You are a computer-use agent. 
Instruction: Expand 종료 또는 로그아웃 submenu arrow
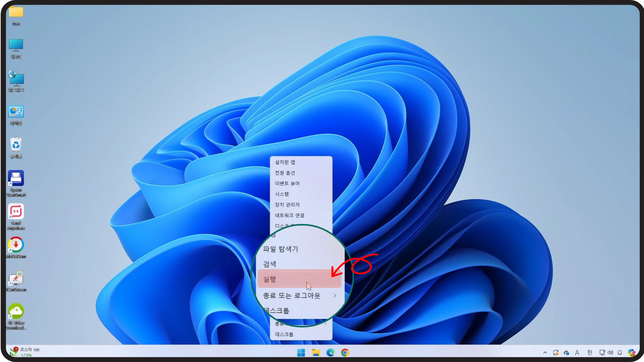pyautogui.click(x=334, y=296)
